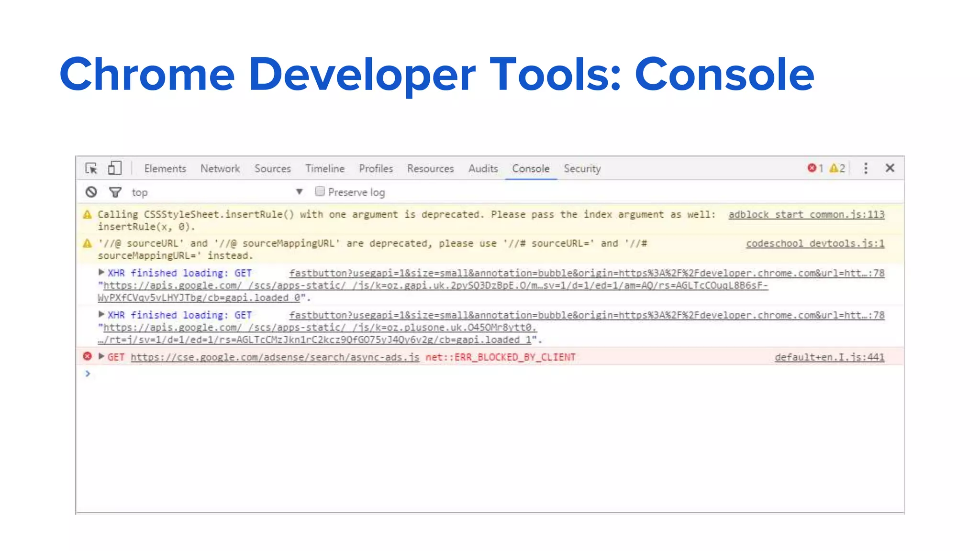Click the yellow warning count indicator
The height and width of the screenshot is (551, 980).
837,168
